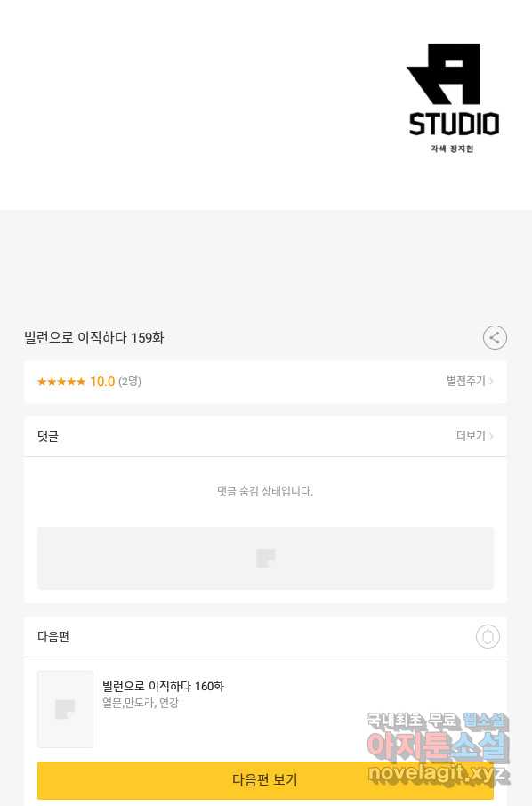
Task: Click the (2명) rater count
Action: click(x=130, y=382)
